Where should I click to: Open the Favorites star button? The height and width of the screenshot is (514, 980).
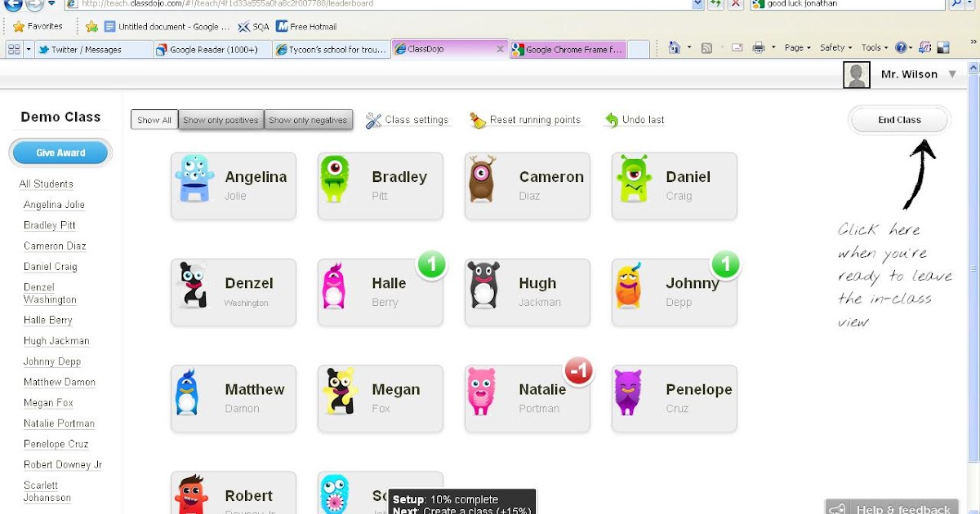[38, 26]
